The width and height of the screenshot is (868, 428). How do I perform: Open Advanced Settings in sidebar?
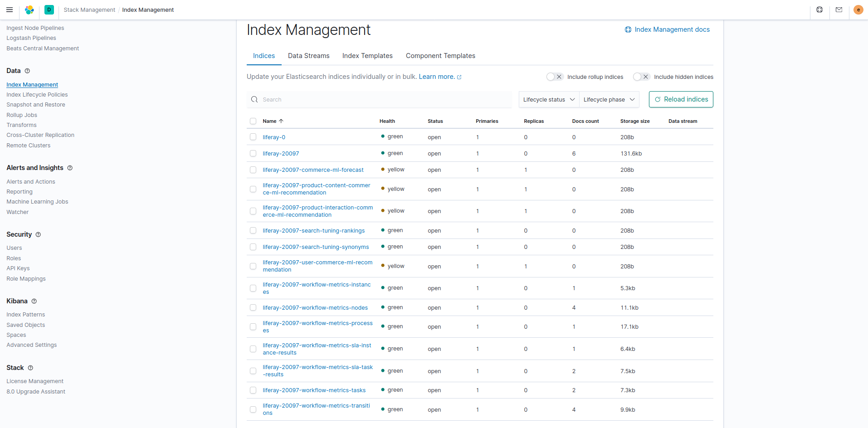(32, 345)
